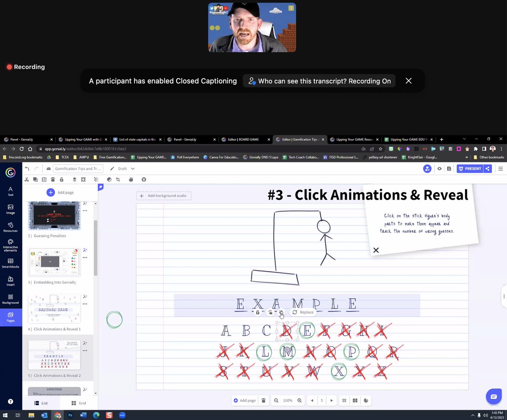
Task: Click the zoom in magnifier
Action: coord(300,401)
